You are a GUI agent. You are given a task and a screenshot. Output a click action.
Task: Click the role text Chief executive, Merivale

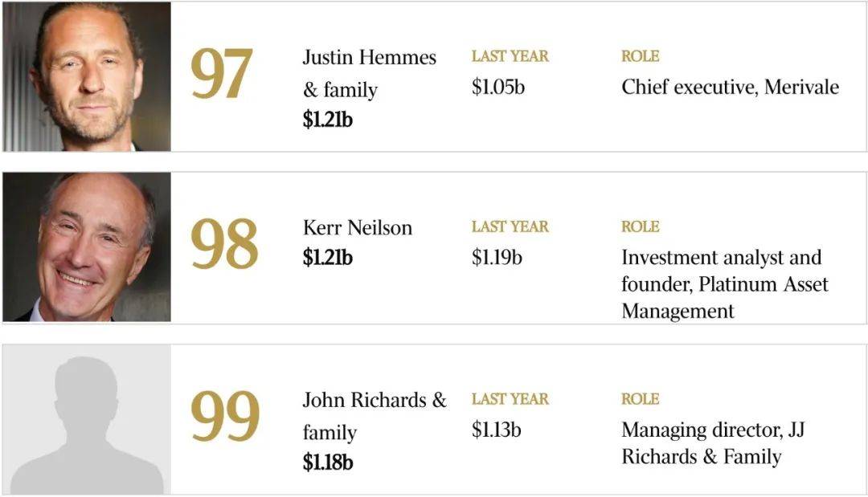coord(730,88)
